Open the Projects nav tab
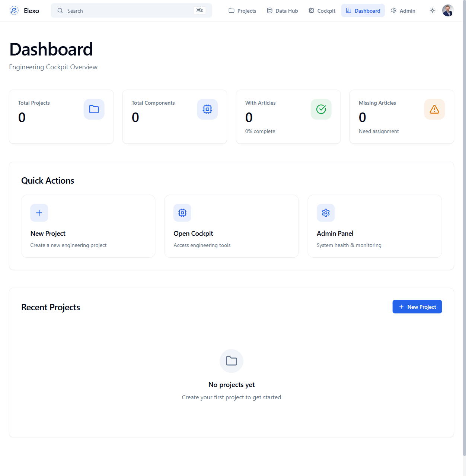The height and width of the screenshot is (476, 466). coord(242,11)
